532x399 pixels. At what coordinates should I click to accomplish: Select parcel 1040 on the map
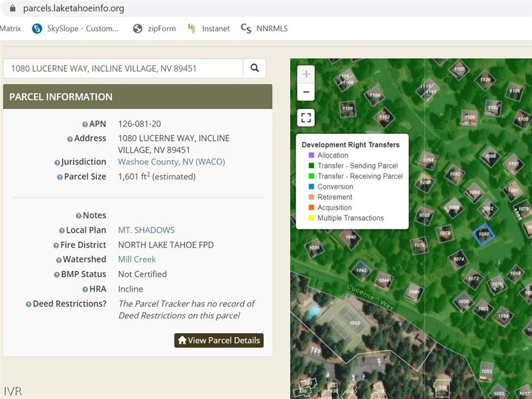(x=350, y=237)
